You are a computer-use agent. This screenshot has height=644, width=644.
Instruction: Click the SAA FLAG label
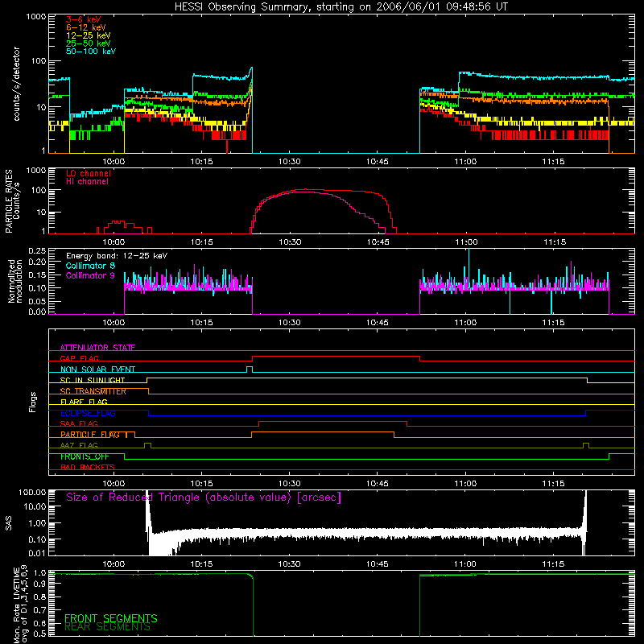pos(79,423)
